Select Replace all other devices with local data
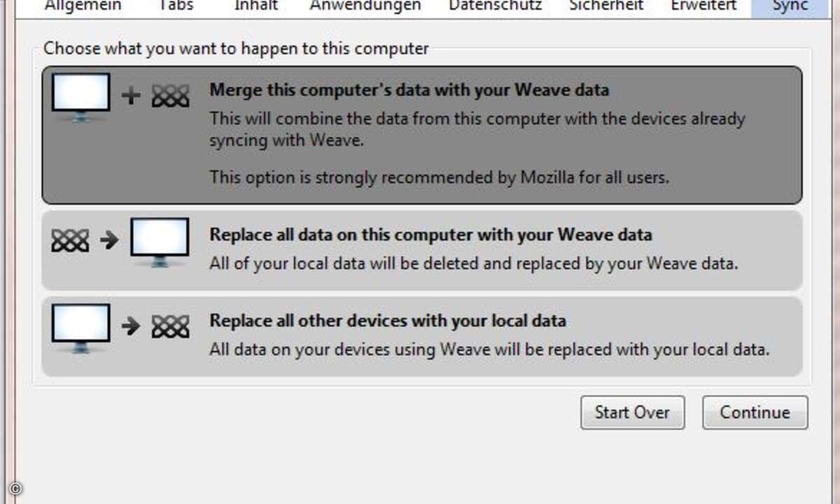This screenshot has width=840, height=504. 422,336
